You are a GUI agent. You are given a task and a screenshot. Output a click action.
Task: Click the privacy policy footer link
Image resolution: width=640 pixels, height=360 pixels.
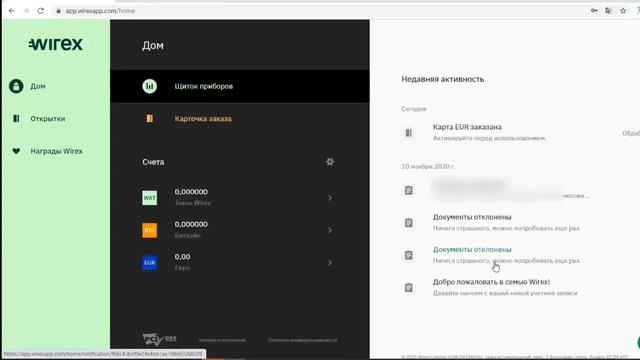pyautogui.click(x=302, y=340)
